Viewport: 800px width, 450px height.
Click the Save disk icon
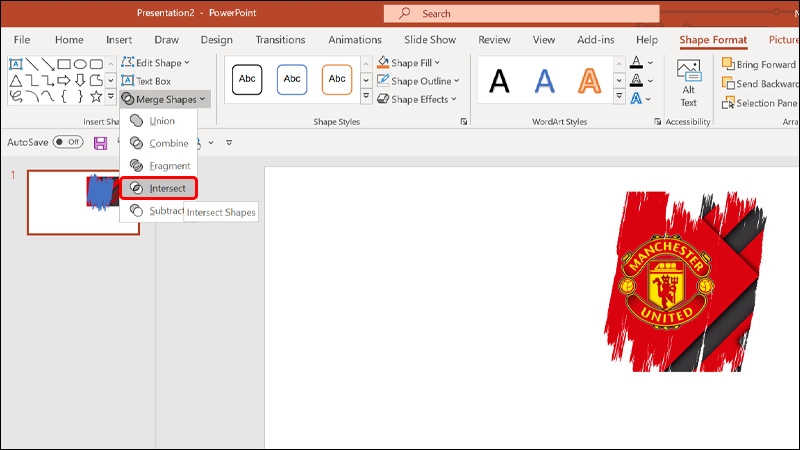101,143
